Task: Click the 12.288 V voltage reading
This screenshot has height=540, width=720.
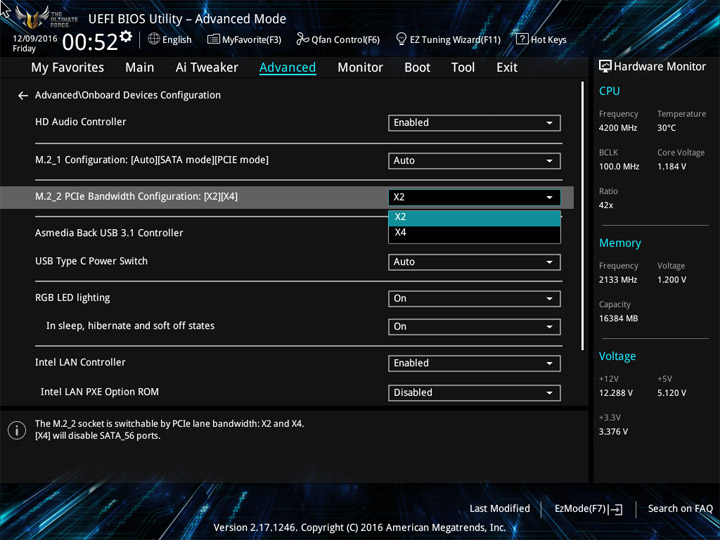Action: [x=616, y=393]
